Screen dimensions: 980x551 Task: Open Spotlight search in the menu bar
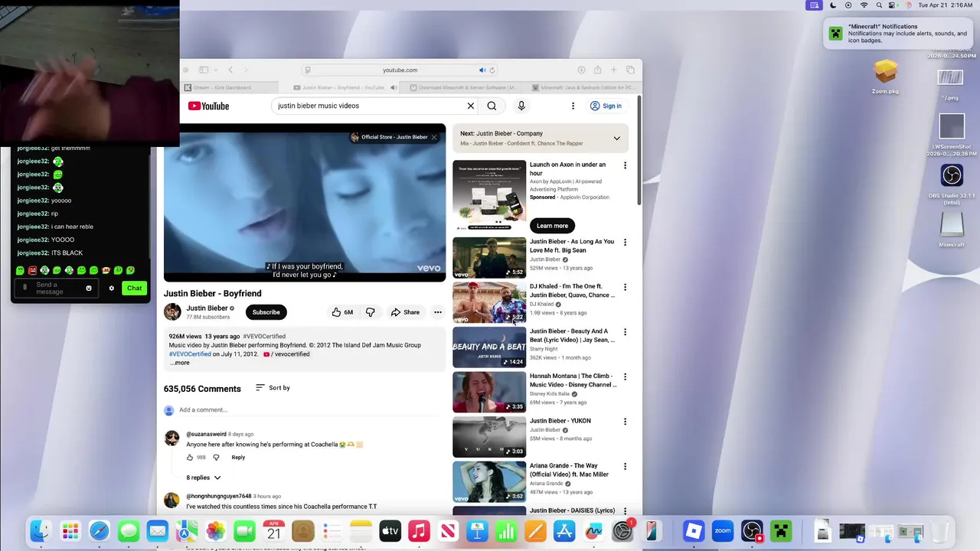[x=879, y=5]
